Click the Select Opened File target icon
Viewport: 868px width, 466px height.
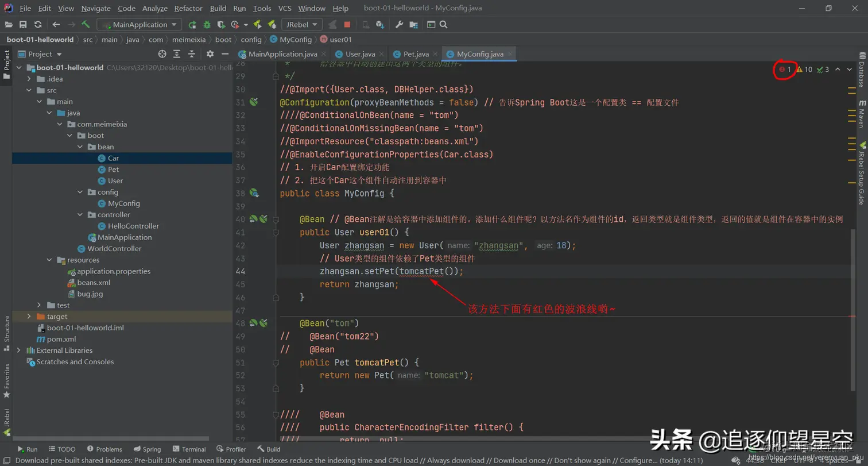tap(162, 54)
